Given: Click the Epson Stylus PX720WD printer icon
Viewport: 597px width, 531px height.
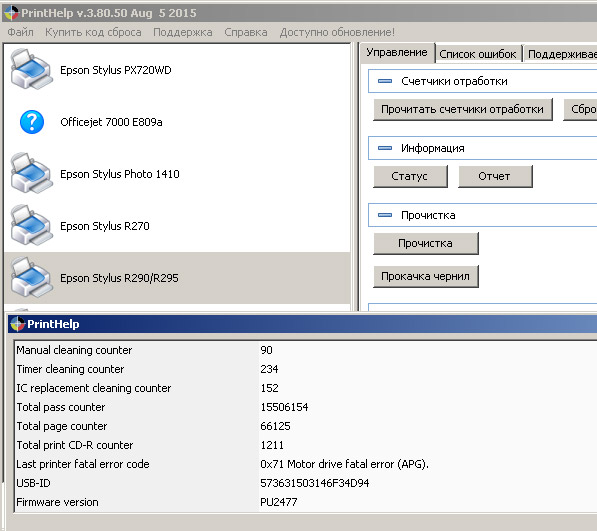Looking at the screenshot, I should (x=32, y=69).
